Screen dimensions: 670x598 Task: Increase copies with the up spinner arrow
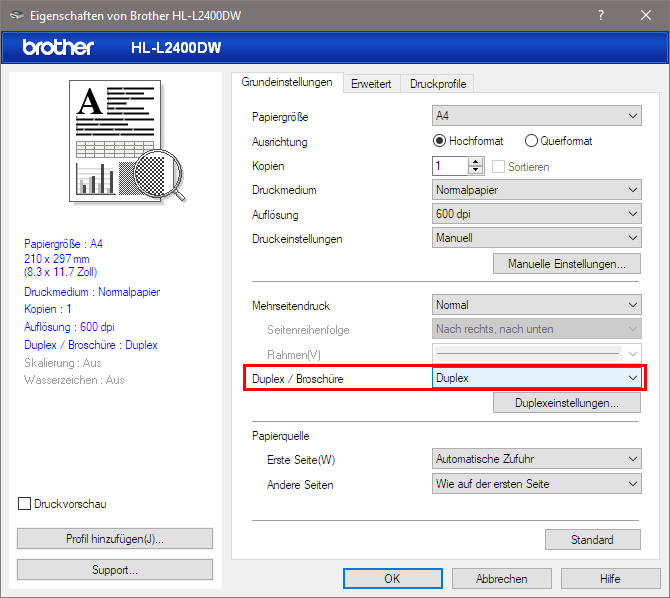coord(476,161)
